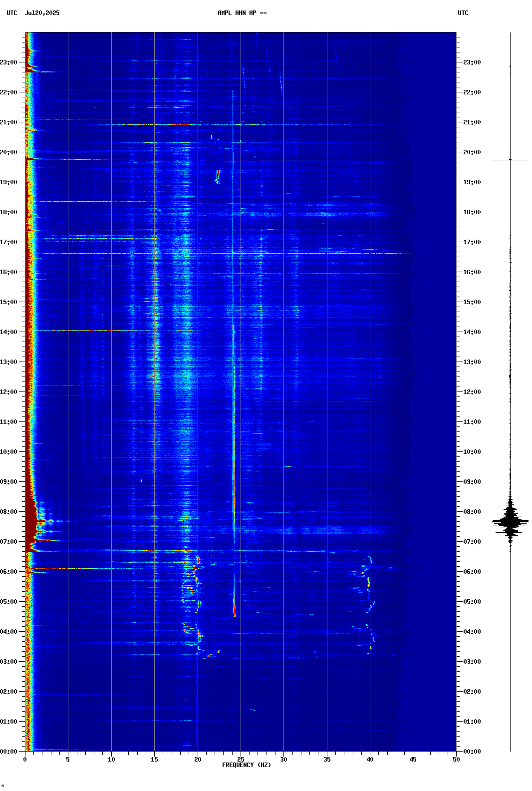Click the left-axis 00:00 time label

point(9,752)
